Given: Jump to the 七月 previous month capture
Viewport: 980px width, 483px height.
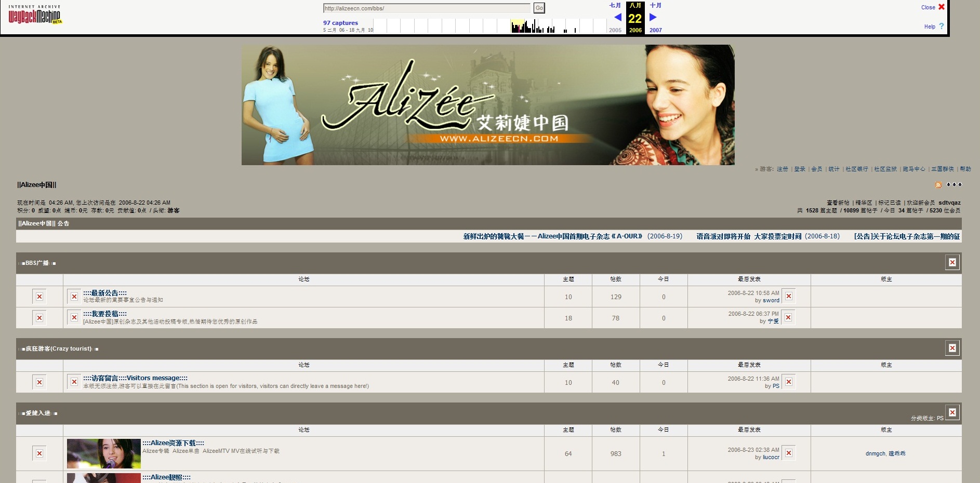Looking at the screenshot, I should pos(615,5).
